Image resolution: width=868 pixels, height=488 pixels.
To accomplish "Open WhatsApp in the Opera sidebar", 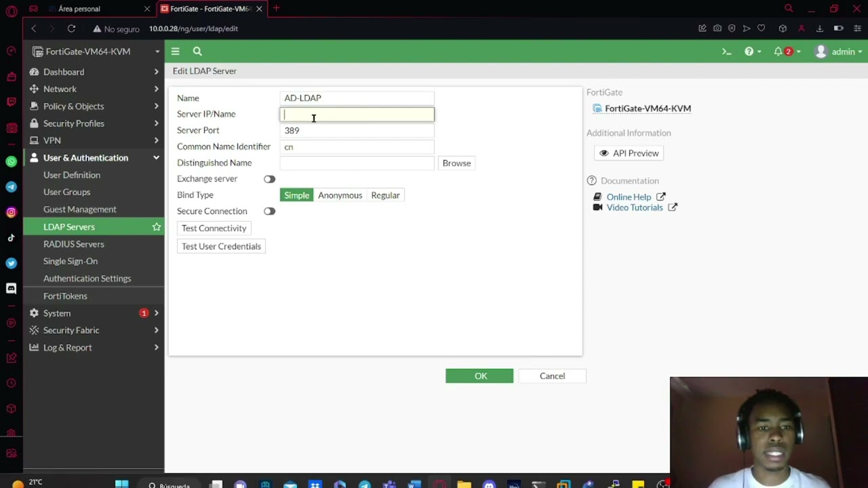I will (11, 161).
